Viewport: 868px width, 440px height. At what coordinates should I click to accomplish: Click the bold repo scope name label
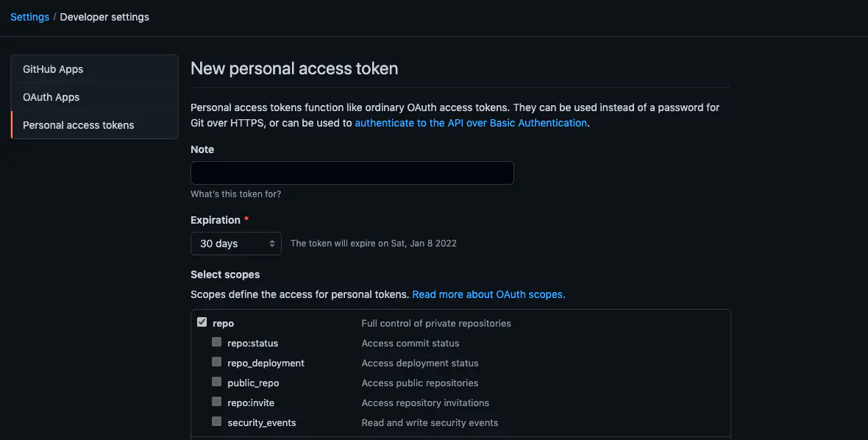click(x=224, y=323)
